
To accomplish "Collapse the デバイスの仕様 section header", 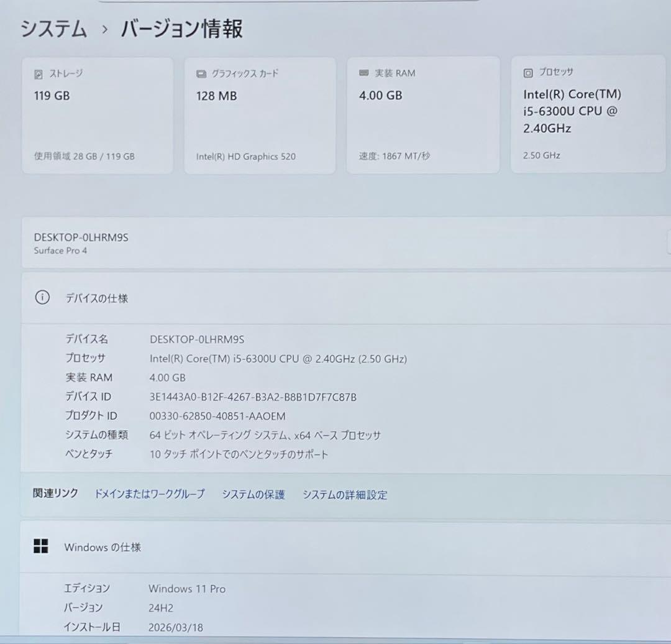I will pyautogui.click(x=346, y=298).
